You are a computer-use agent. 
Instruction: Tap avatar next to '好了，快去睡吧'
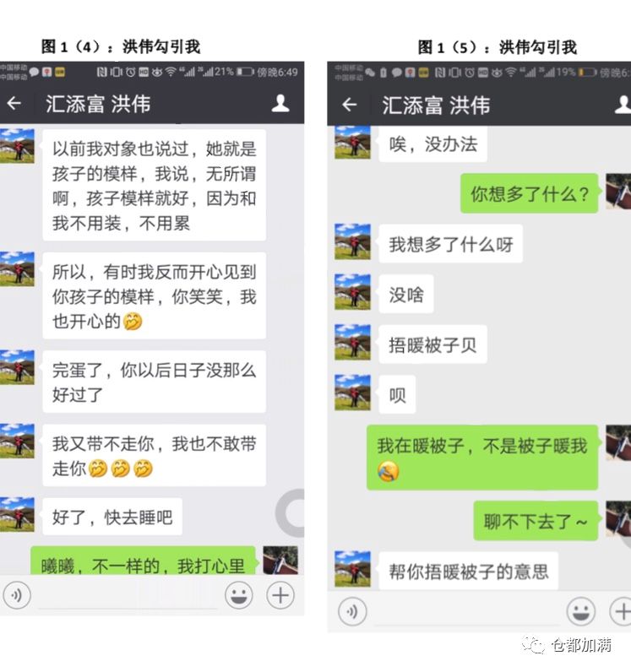coord(17,515)
